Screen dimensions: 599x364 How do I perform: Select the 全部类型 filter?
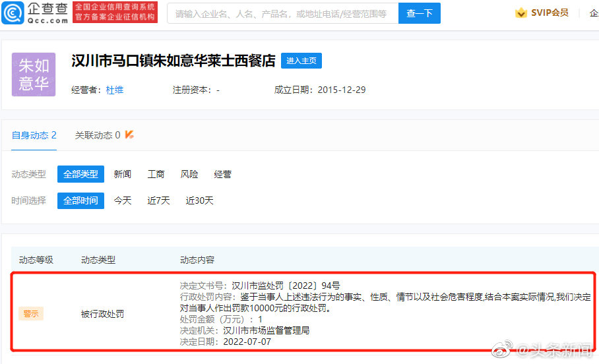click(x=80, y=174)
